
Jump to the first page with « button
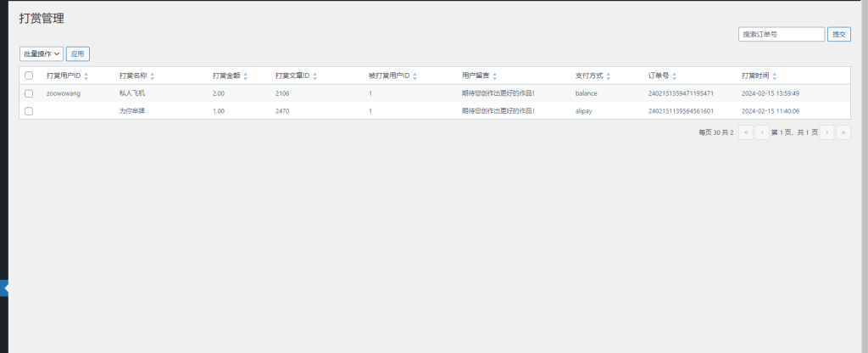[746, 132]
